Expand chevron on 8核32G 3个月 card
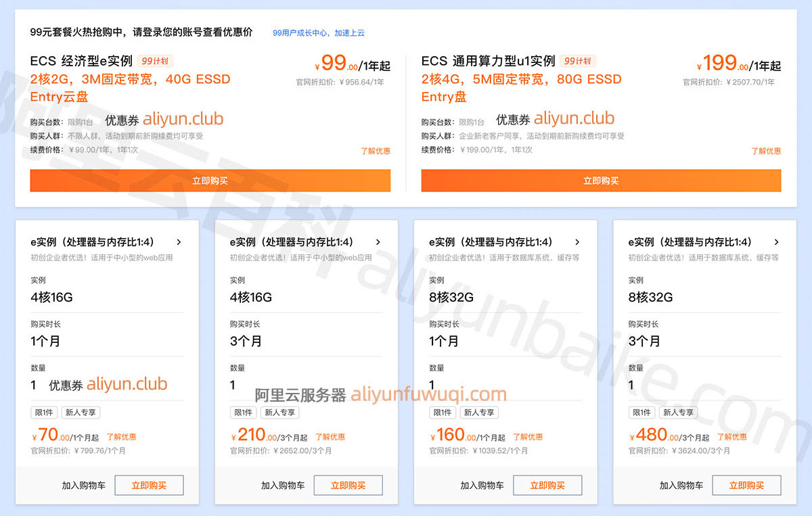 (776, 242)
